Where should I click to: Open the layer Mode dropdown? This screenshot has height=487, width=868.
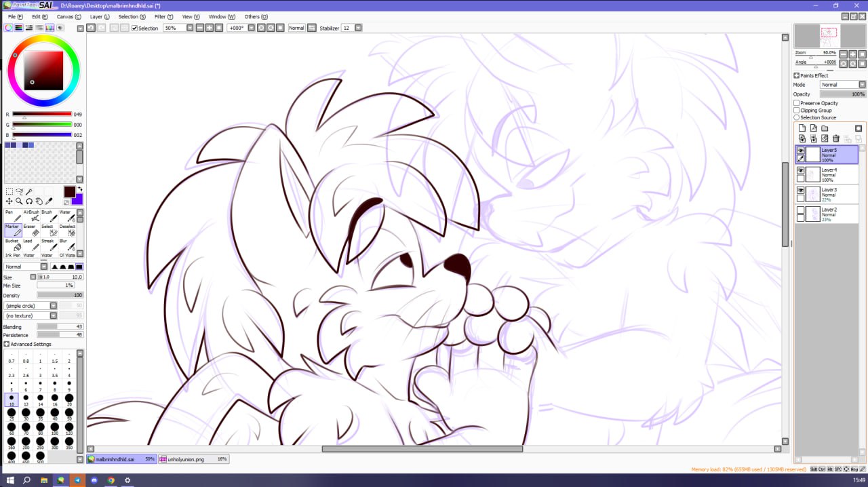tap(843, 85)
